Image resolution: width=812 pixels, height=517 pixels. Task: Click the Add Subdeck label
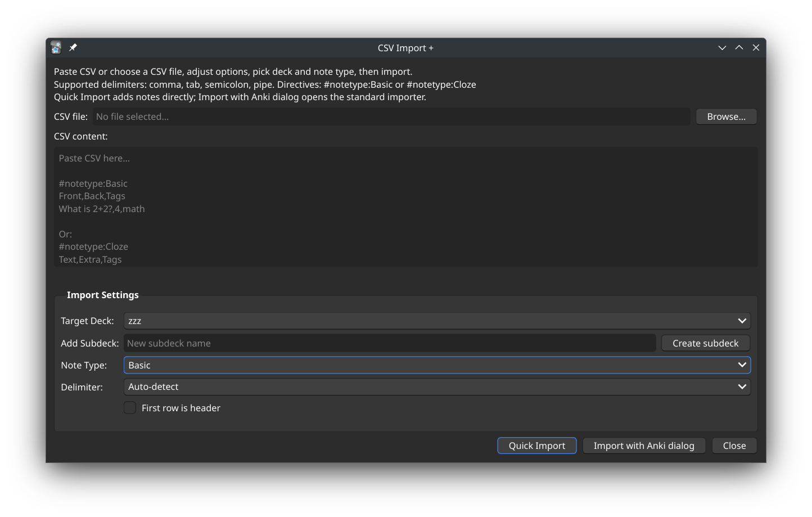click(x=89, y=343)
